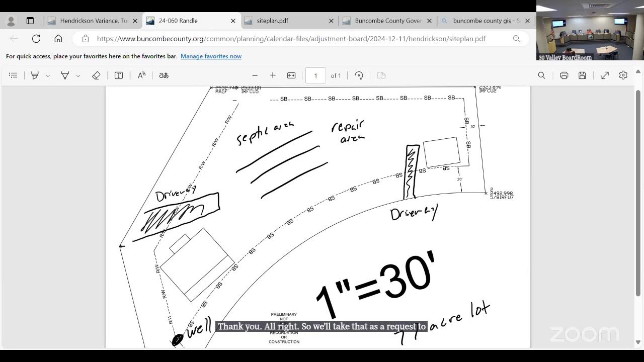Open the tab actions menu
Viewport: 644px width, 362px height.
point(30,21)
